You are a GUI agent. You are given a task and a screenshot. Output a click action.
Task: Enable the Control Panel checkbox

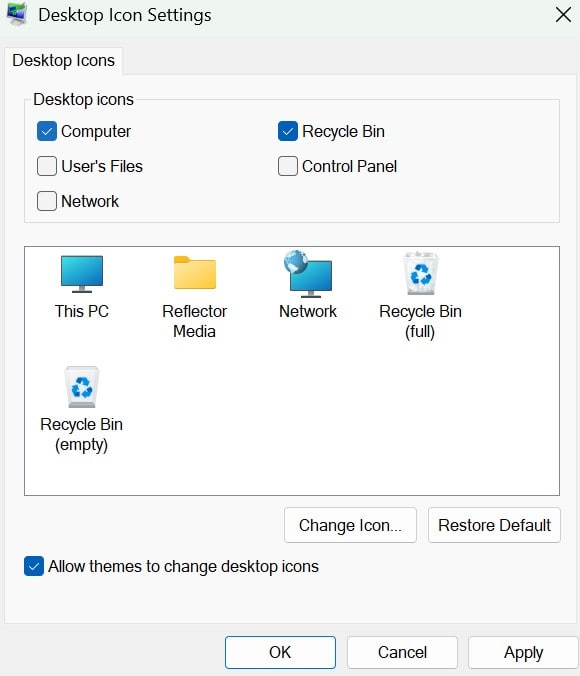click(x=288, y=166)
